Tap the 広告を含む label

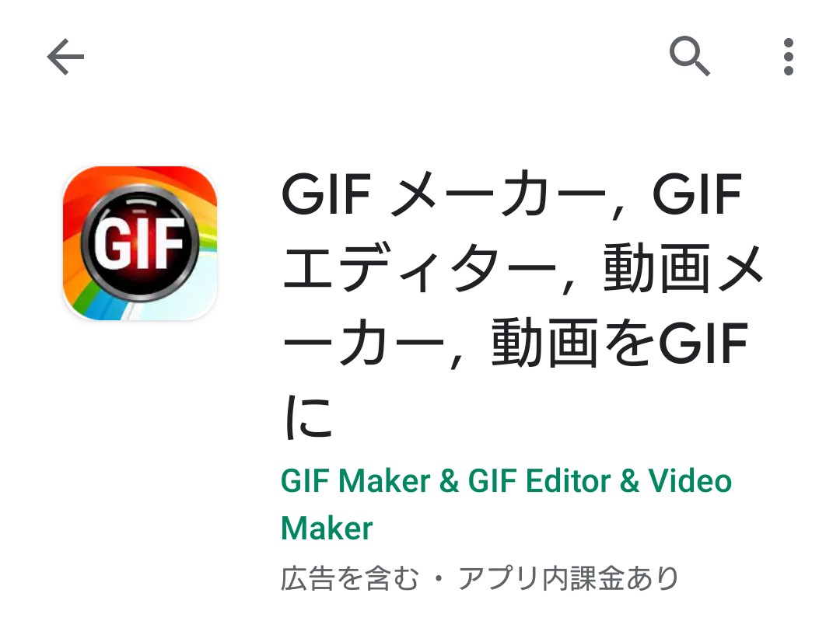click(350, 578)
